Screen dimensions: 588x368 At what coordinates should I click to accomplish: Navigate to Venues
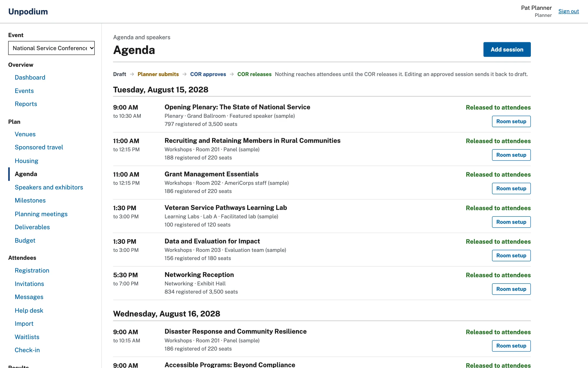pyautogui.click(x=25, y=134)
